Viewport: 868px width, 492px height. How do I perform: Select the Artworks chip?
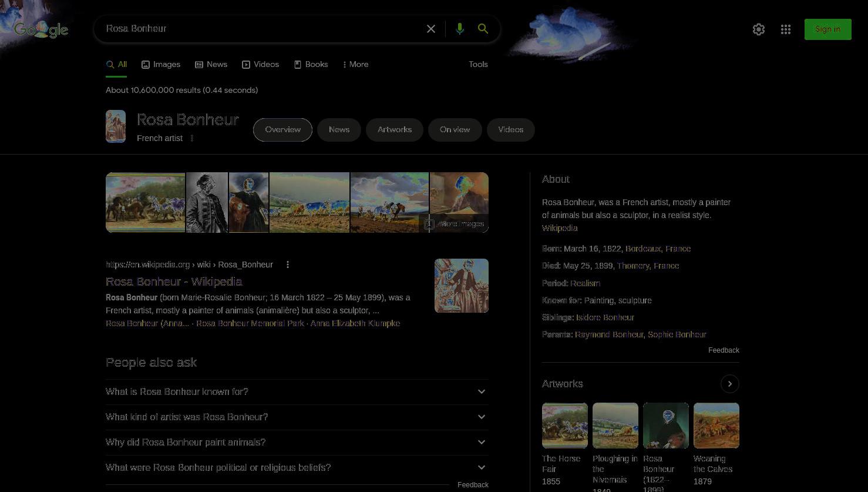pos(395,130)
